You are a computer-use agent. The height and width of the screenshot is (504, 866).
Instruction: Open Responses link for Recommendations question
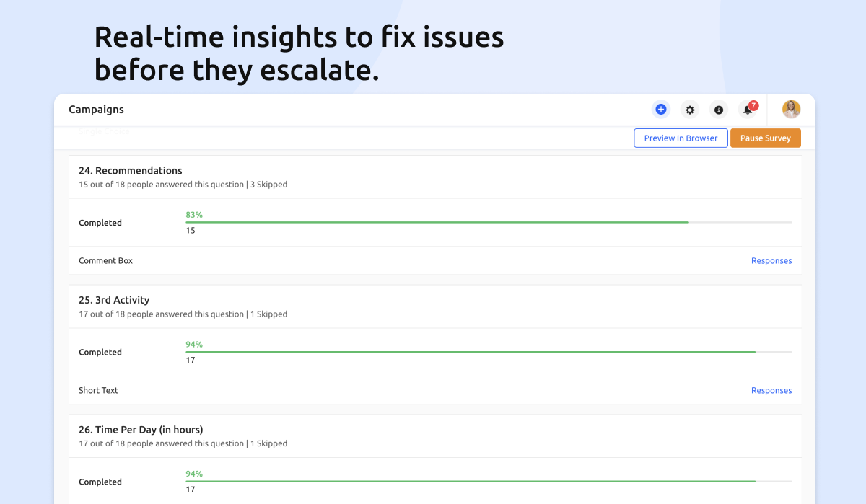[771, 261]
